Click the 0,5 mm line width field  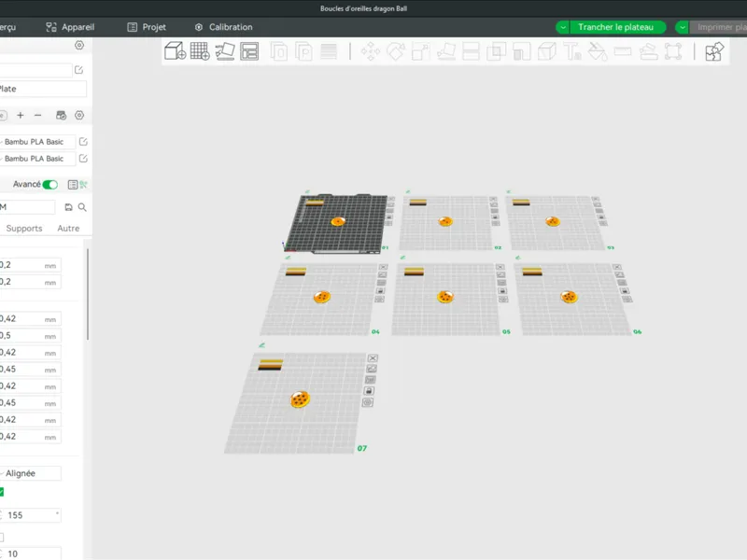click(x=30, y=336)
